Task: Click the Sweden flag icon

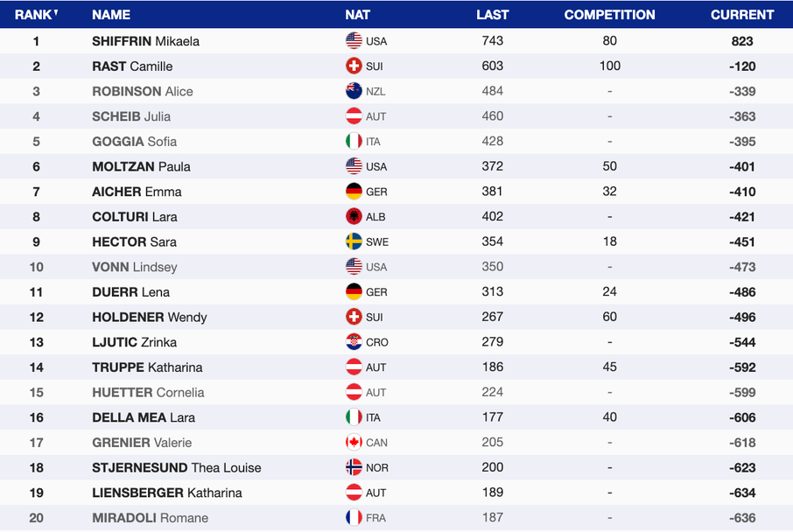Action: tap(354, 241)
